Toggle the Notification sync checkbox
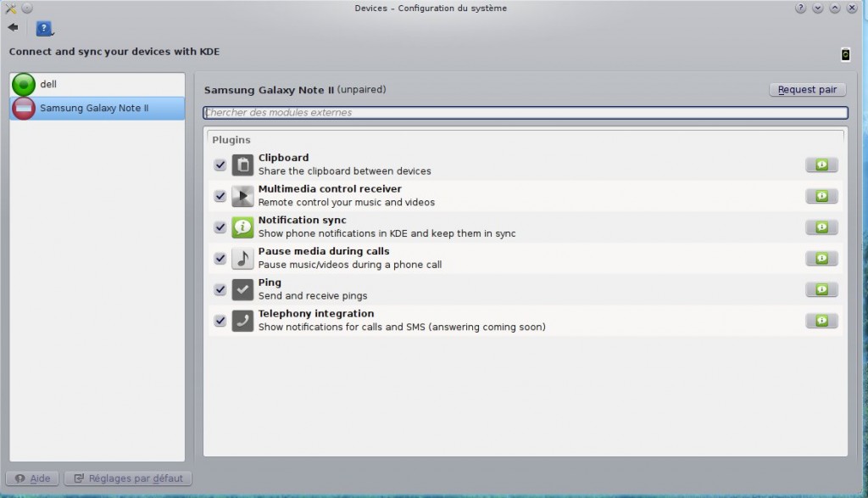 point(220,227)
